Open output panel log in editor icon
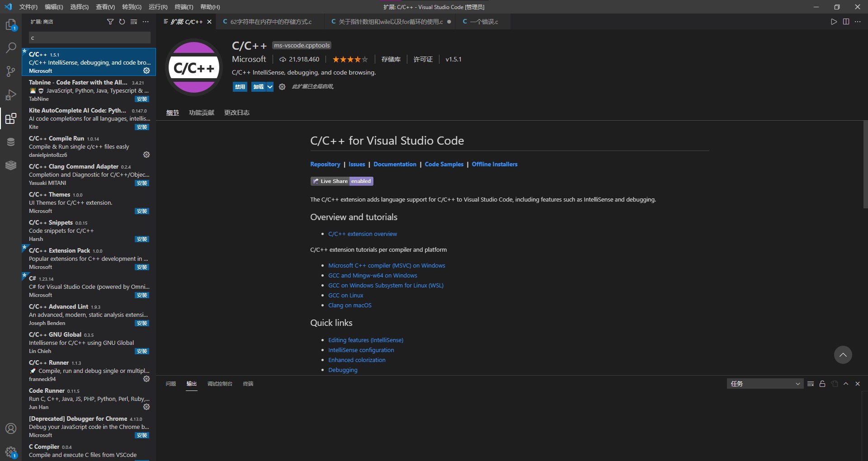The height and width of the screenshot is (461, 868). pos(835,384)
